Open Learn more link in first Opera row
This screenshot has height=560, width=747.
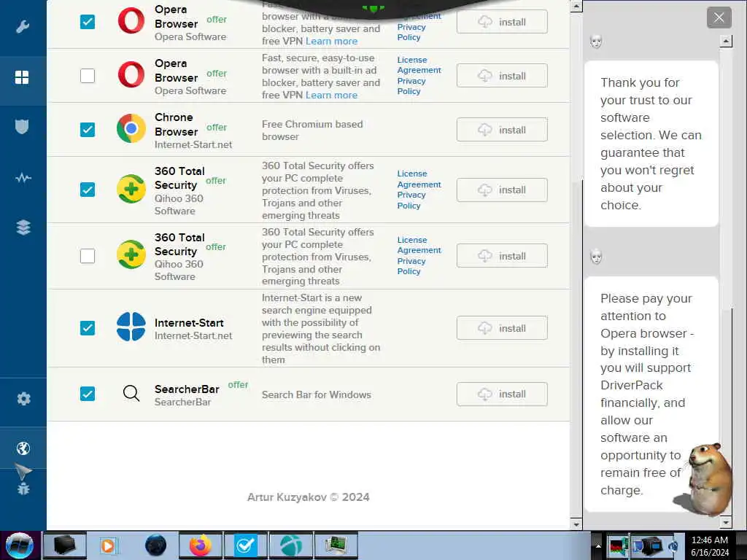click(332, 42)
